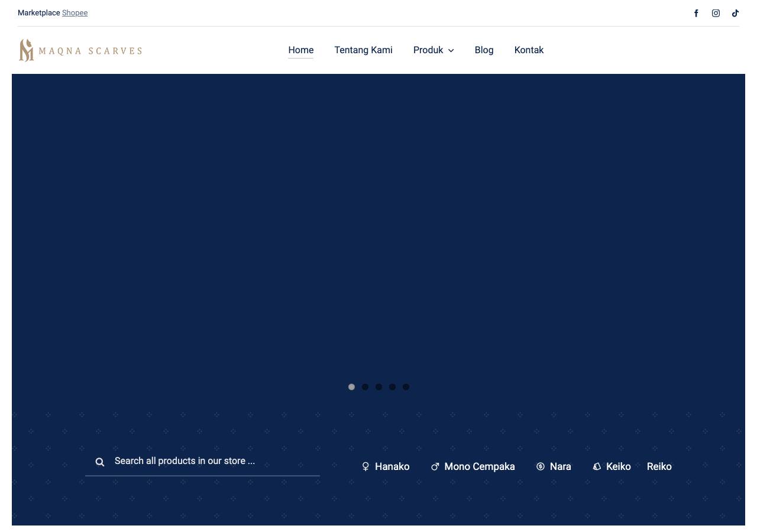
Task: Select the third slider dot
Action: pos(378,387)
